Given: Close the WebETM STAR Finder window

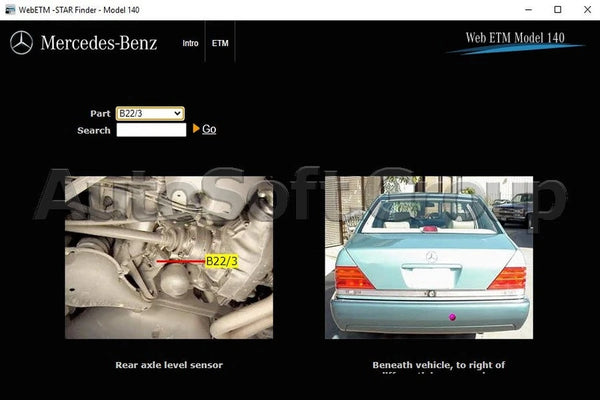Looking at the screenshot, I should 585,9.
